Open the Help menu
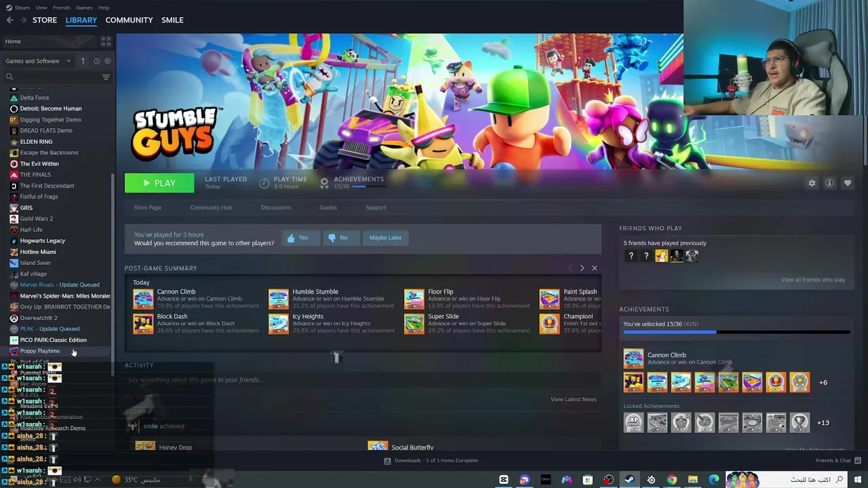The width and height of the screenshot is (868, 488). point(104,7)
